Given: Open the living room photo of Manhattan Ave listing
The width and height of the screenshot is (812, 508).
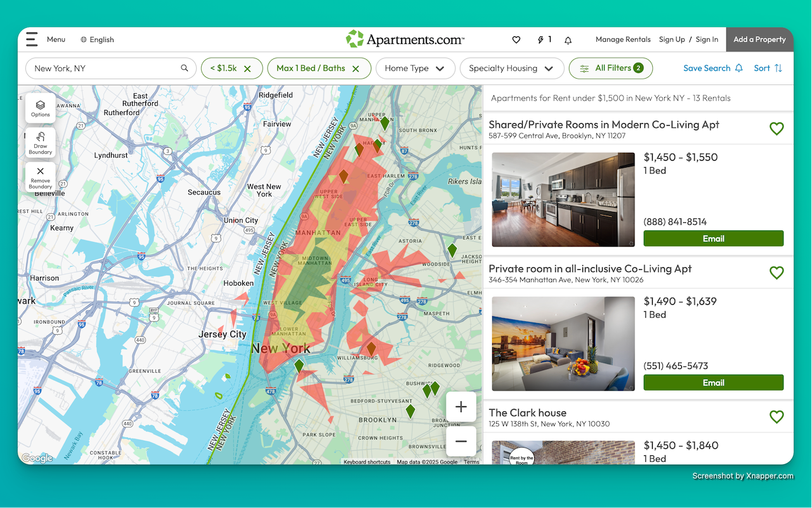Looking at the screenshot, I should [x=563, y=344].
